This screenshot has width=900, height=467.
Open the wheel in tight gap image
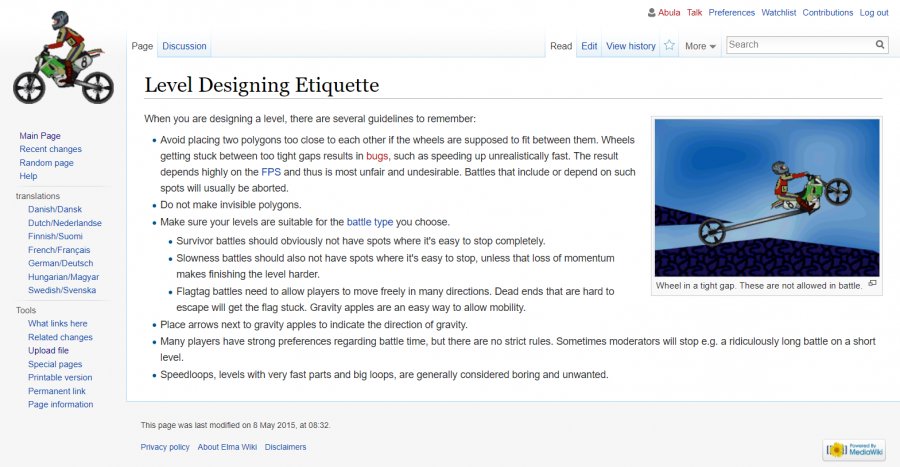pyautogui.click(x=767, y=198)
